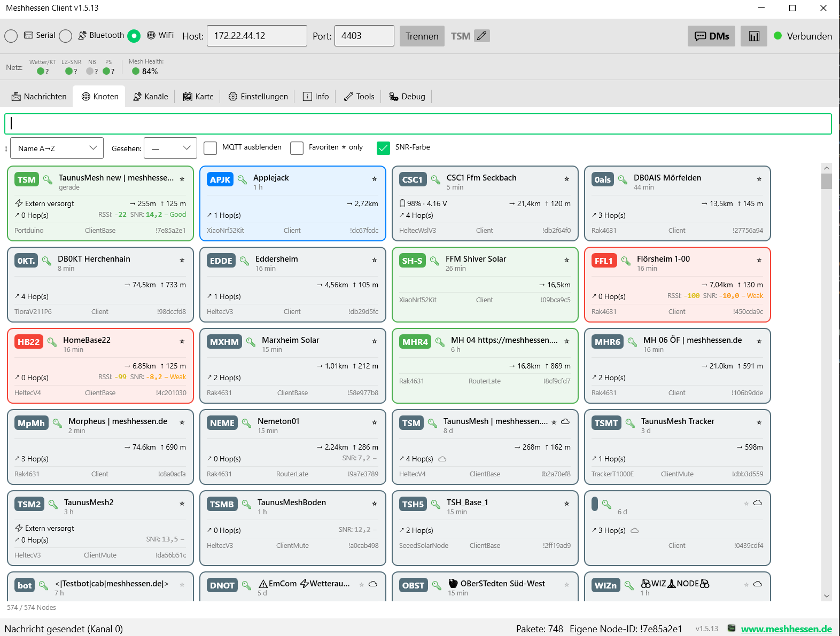Screen dimensions: 840x636
Task: Click the HB22 node badge
Action: tap(29, 342)
